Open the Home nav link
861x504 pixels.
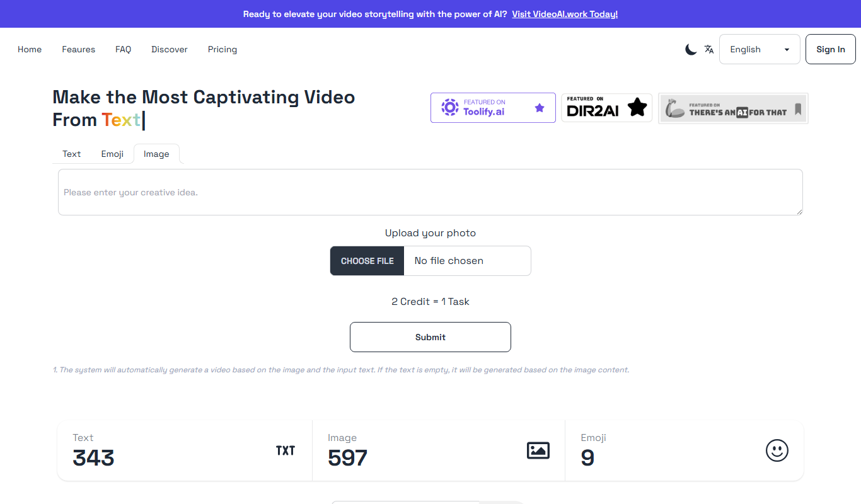[30, 49]
